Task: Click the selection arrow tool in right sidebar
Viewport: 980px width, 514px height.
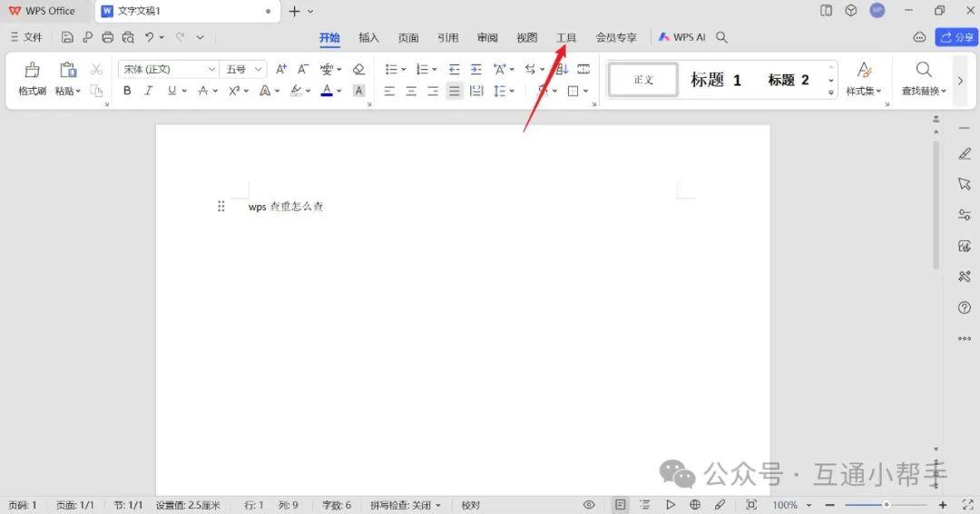Action: (965, 184)
